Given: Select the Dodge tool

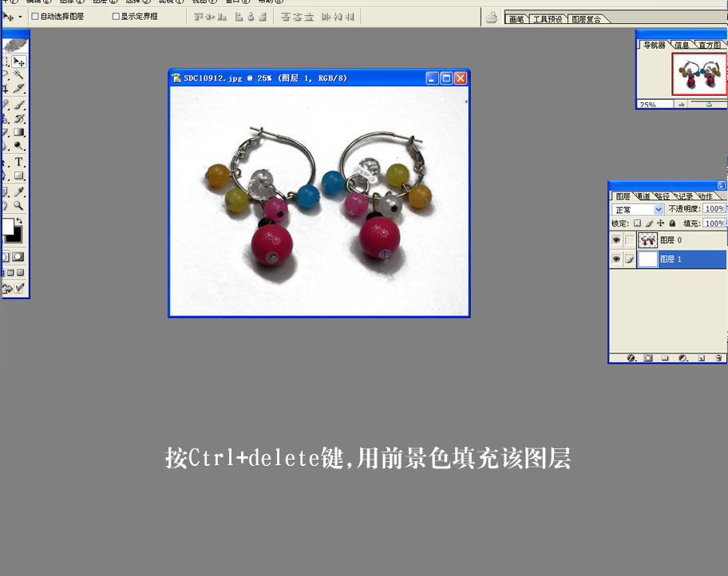Looking at the screenshot, I should click(x=19, y=146).
